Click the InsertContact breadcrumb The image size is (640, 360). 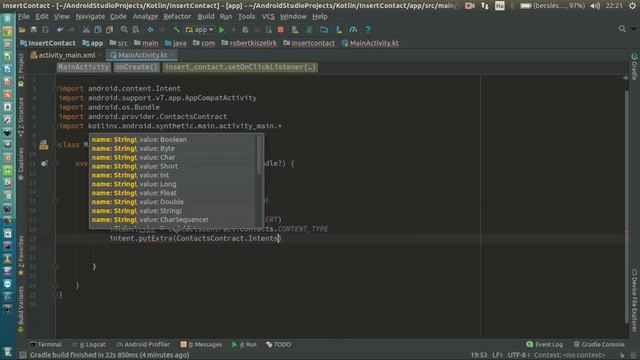pos(48,43)
